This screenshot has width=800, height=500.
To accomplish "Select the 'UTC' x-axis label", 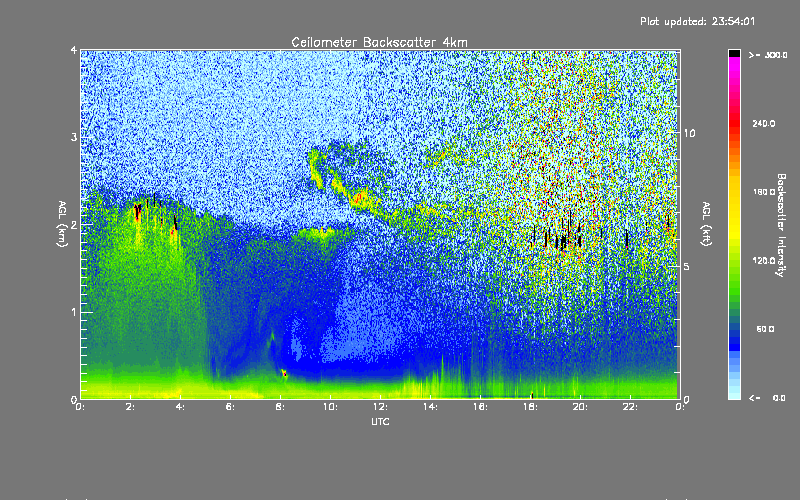I will point(380,421).
